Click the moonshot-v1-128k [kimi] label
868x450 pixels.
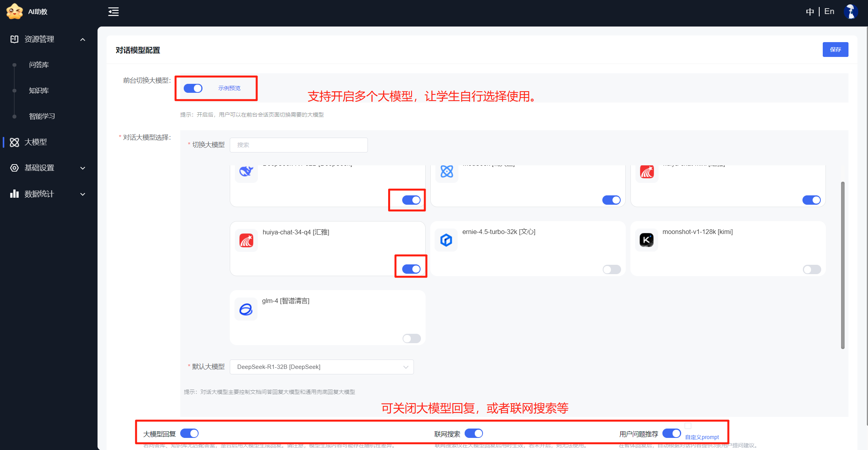[x=698, y=232]
